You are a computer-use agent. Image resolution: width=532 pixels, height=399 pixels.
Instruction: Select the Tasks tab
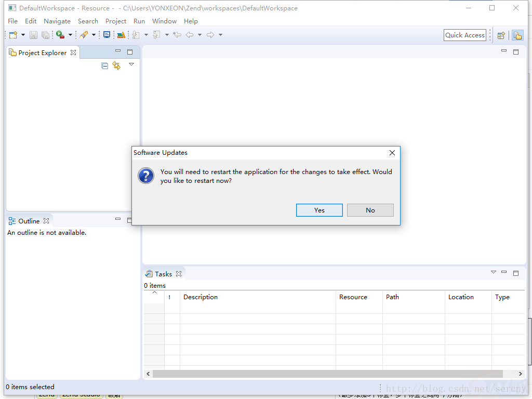coord(164,274)
